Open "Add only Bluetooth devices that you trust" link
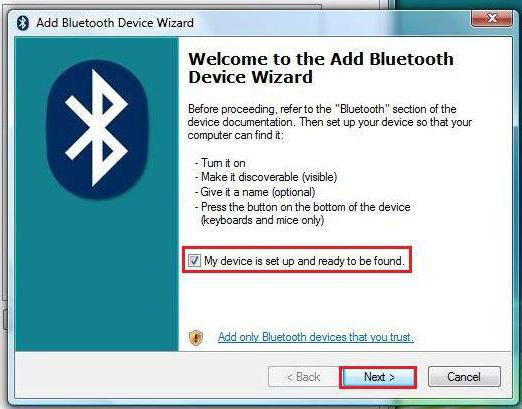The image size is (522, 409). pyautogui.click(x=316, y=337)
